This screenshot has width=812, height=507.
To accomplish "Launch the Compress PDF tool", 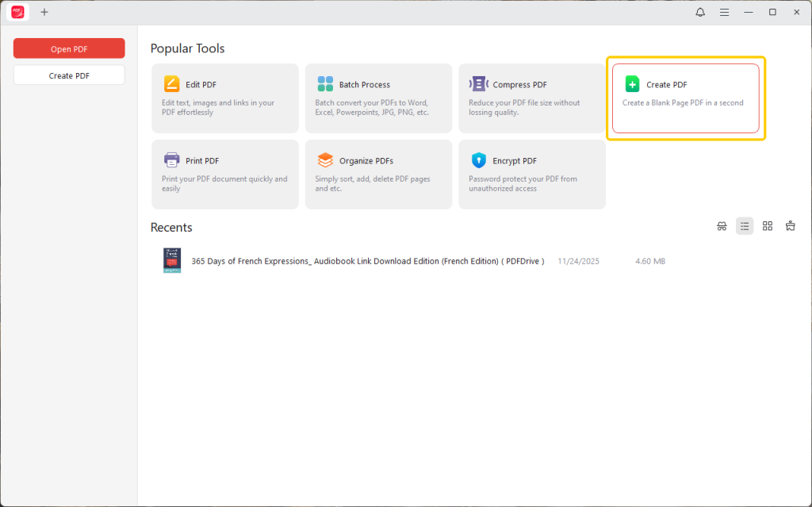I will tap(531, 98).
